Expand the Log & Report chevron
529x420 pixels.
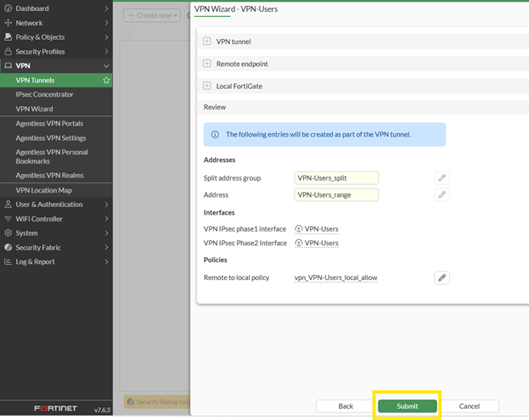(x=107, y=261)
